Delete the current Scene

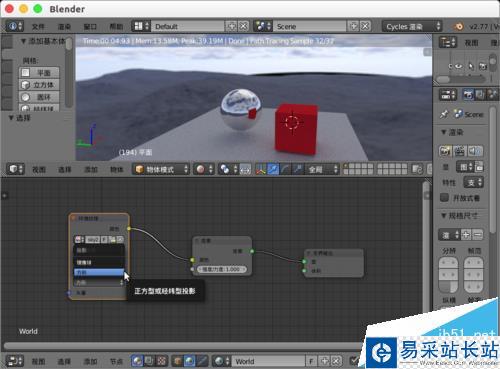[366, 26]
